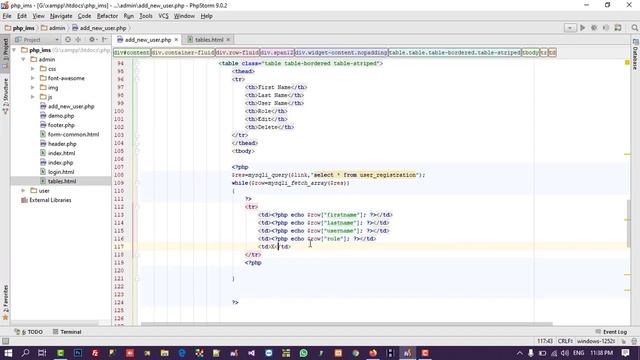Click div.row-fluid breadcrumb
640x360 pixels.
click(238, 53)
